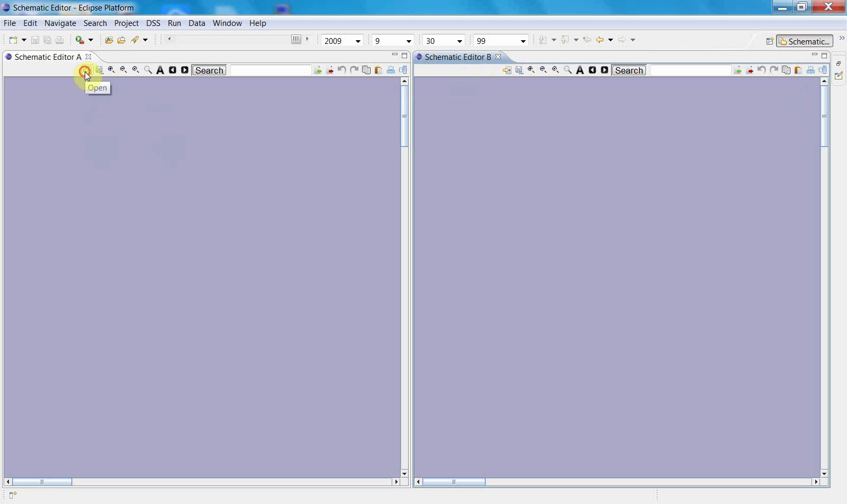Click green arrow icon in Editor A toolbar
Viewport: 847px width, 504px height.
click(x=318, y=70)
